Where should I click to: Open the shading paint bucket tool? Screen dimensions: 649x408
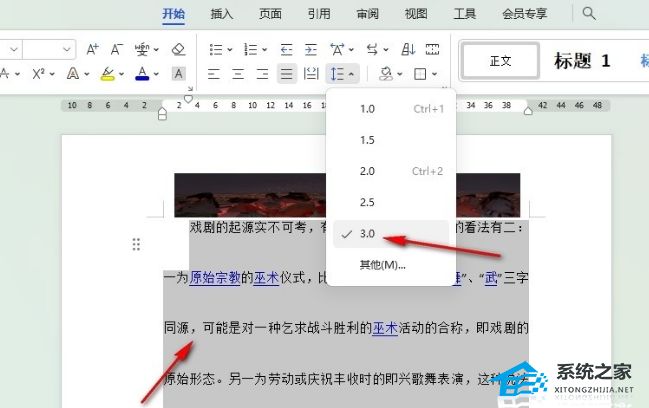pyautogui.click(x=385, y=74)
